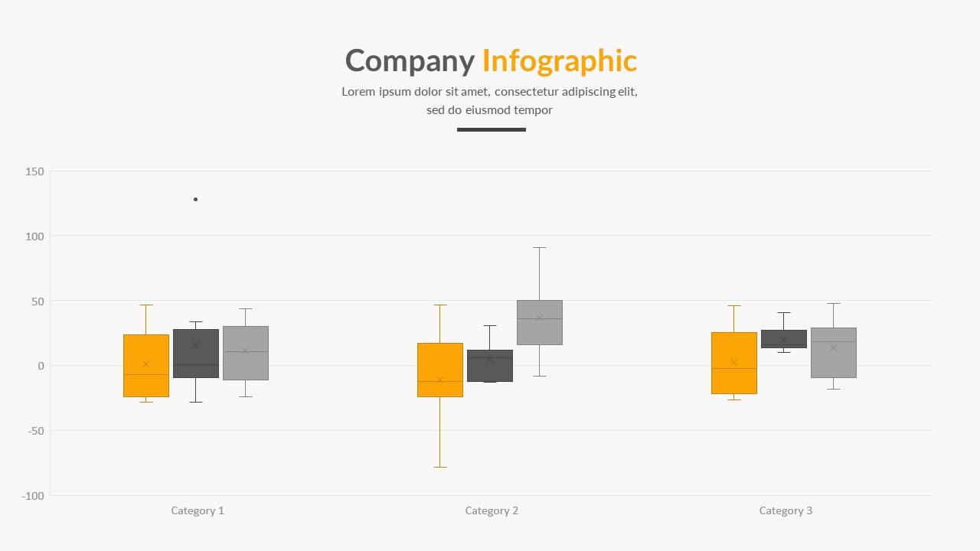The image size is (980, 551).
Task: Click the outlier dot above Category 1
Action: 195,199
